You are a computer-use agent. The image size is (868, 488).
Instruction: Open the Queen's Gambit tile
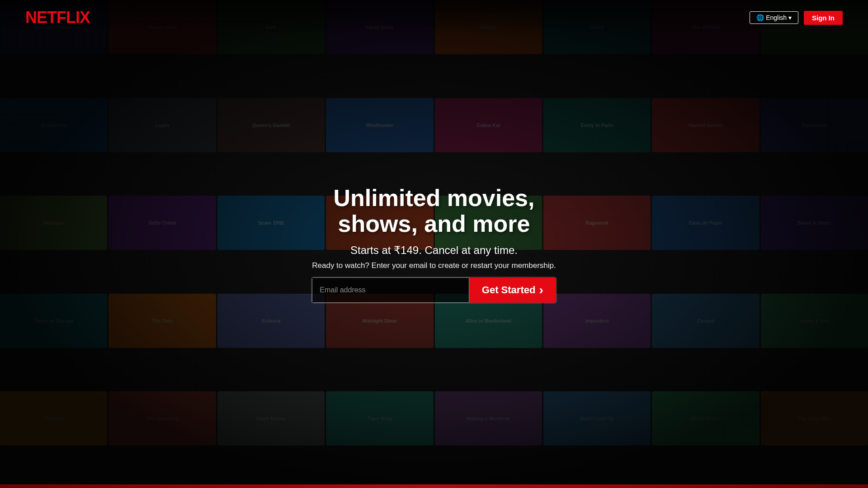tap(271, 125)
